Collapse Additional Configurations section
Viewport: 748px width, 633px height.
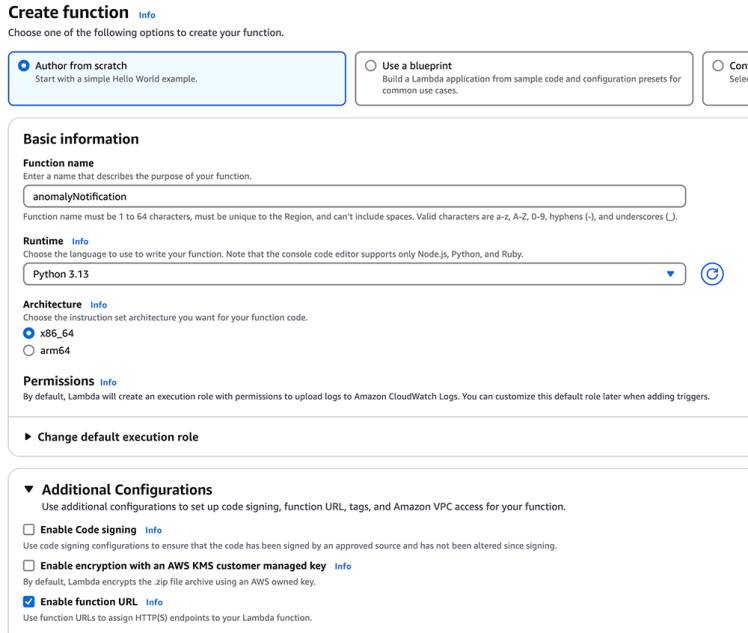(29, 490)
